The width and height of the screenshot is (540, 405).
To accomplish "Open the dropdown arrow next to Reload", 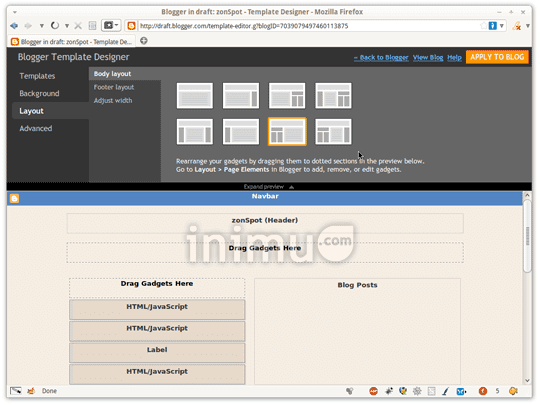I will [x=67, y=26].
